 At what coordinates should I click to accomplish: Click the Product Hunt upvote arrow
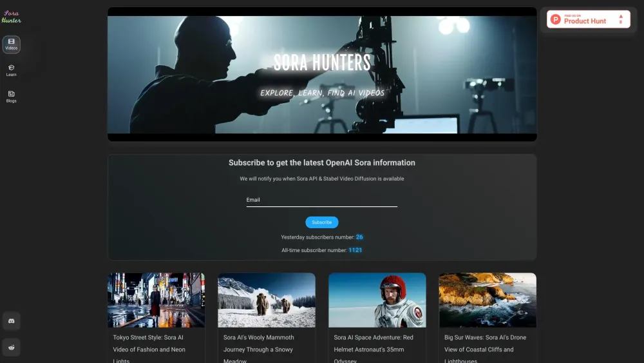tap(621, 16)
